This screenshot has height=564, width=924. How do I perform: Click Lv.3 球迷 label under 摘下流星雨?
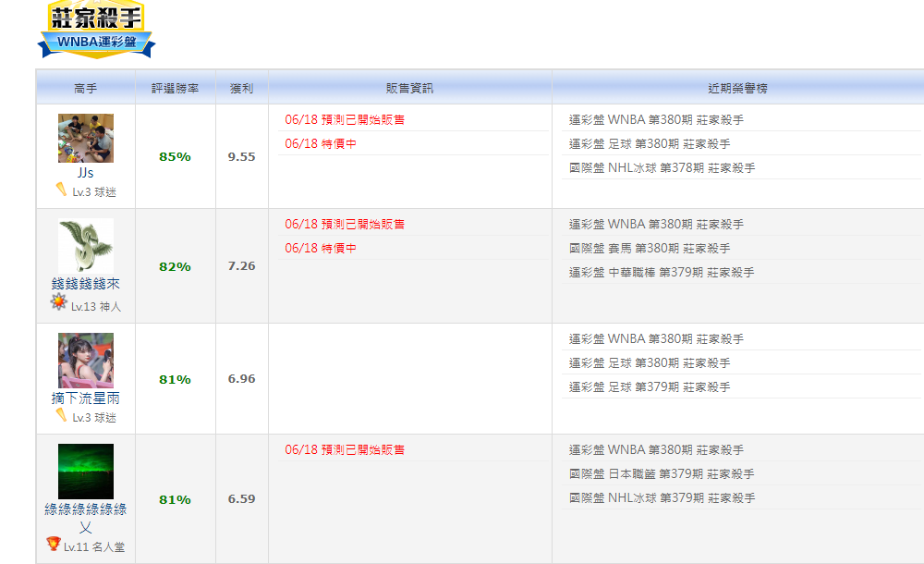pyautogui.click(x=94, y=418)
